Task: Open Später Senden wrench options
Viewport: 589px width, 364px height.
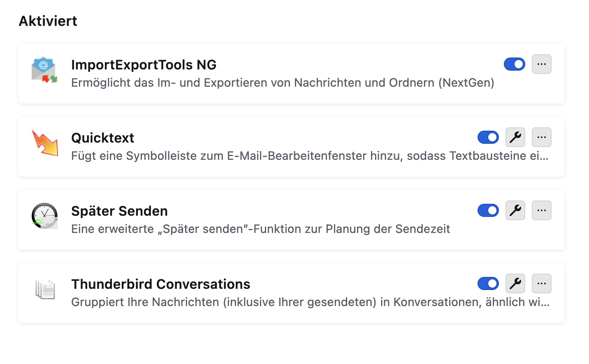Action: pyautogui.click(x=515, y=210)
